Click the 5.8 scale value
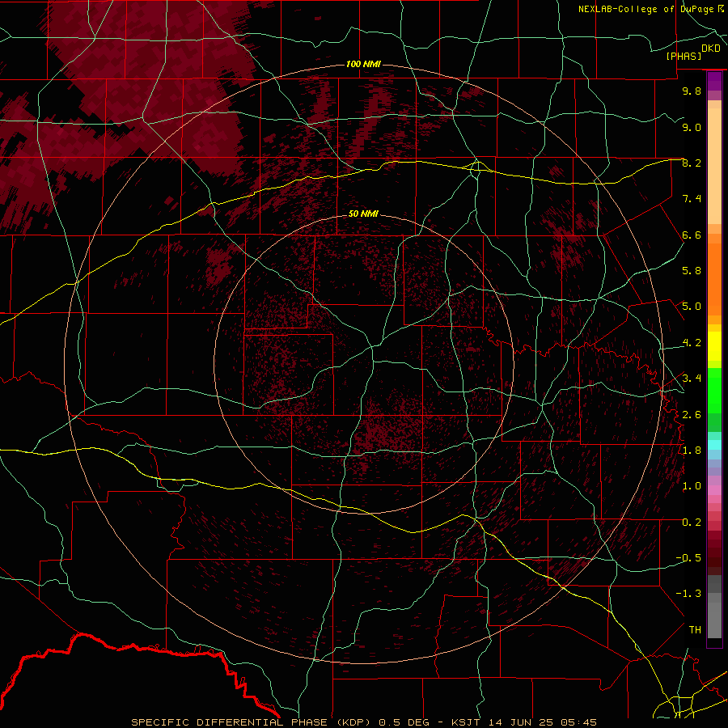728x728 pixels. (x=692, y=271)
